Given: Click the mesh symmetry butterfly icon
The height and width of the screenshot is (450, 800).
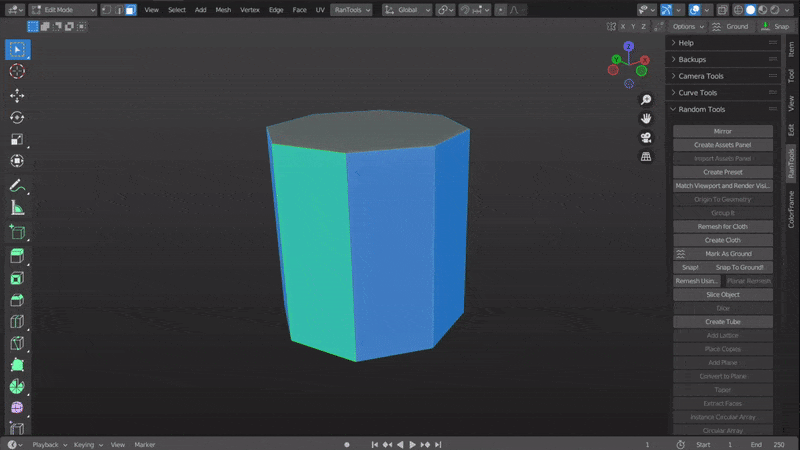Looking at the screenshot, I should [611, 27].
